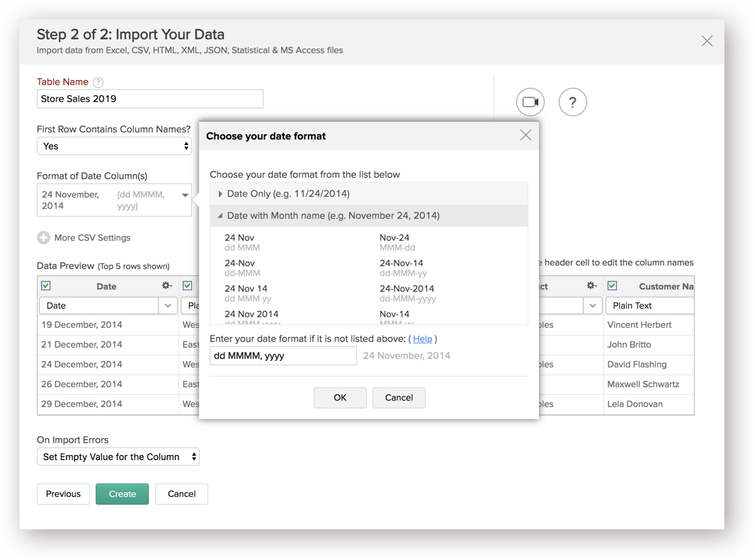Open the video tutorial camera icon

tap(530, 102)
